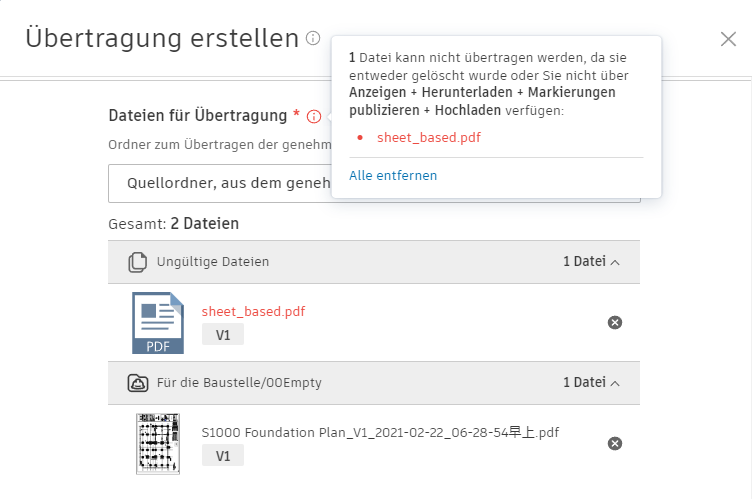Click the info icon beside Übertragung erstellen
Screen dimensions: 752x499
[313, 38]
